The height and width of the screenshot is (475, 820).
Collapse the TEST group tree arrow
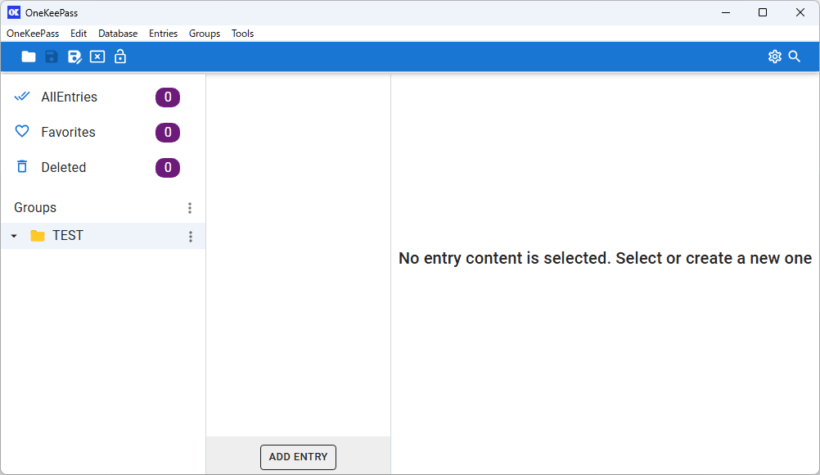[14, 237]
